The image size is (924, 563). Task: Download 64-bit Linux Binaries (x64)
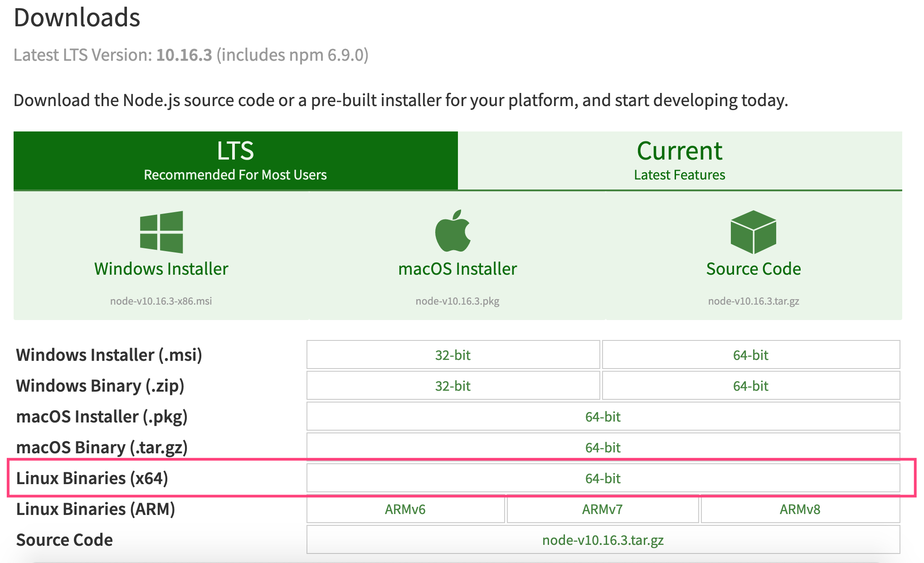click(603, 478)
